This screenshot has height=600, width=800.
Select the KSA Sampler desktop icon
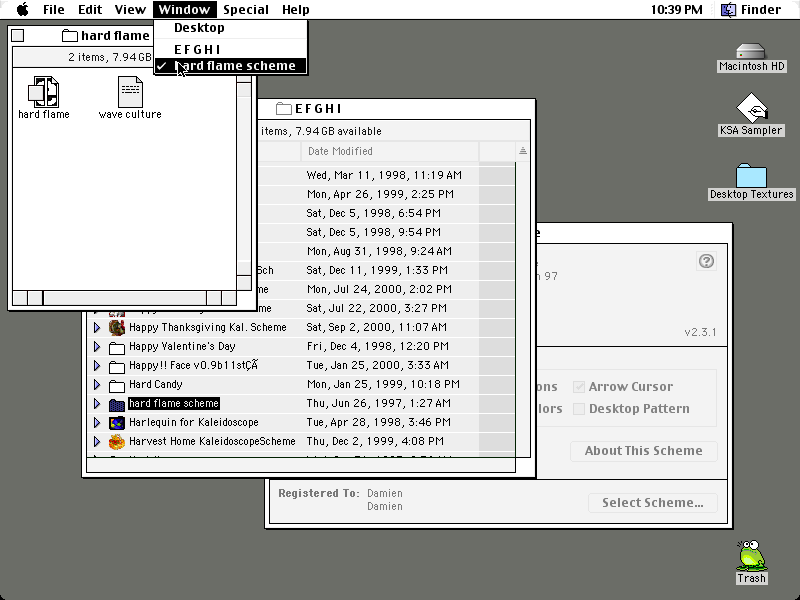(751, 107)
